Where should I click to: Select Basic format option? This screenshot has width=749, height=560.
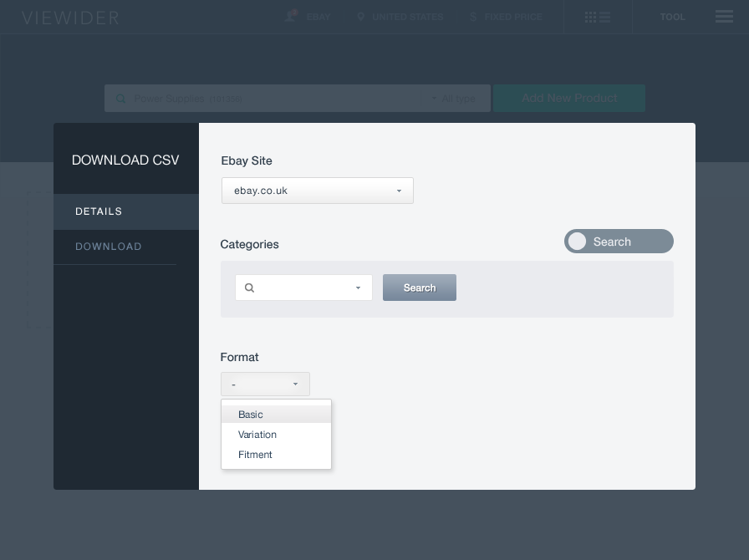(251, 415)
